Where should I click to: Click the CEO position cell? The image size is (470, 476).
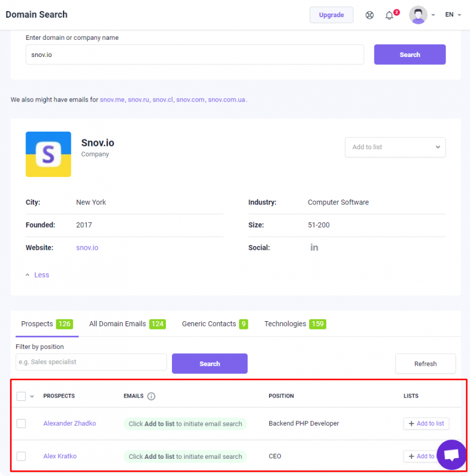[x=275, y=456]
